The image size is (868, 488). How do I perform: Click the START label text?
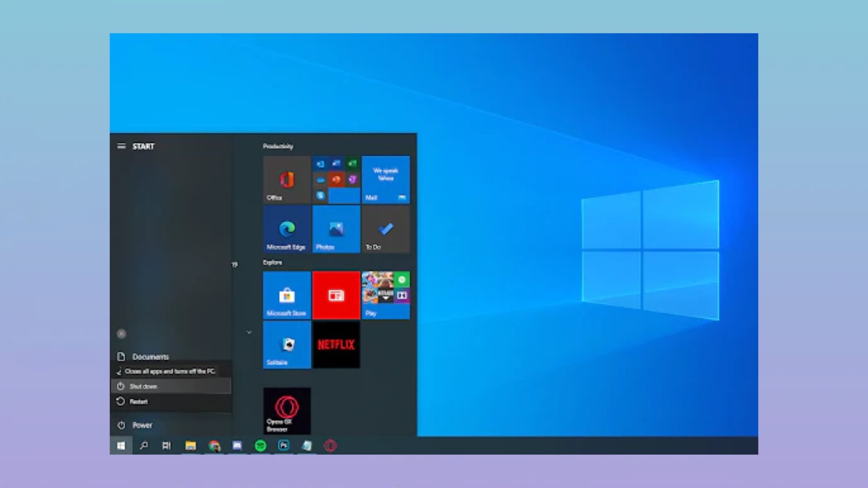(x=143, y=146)
